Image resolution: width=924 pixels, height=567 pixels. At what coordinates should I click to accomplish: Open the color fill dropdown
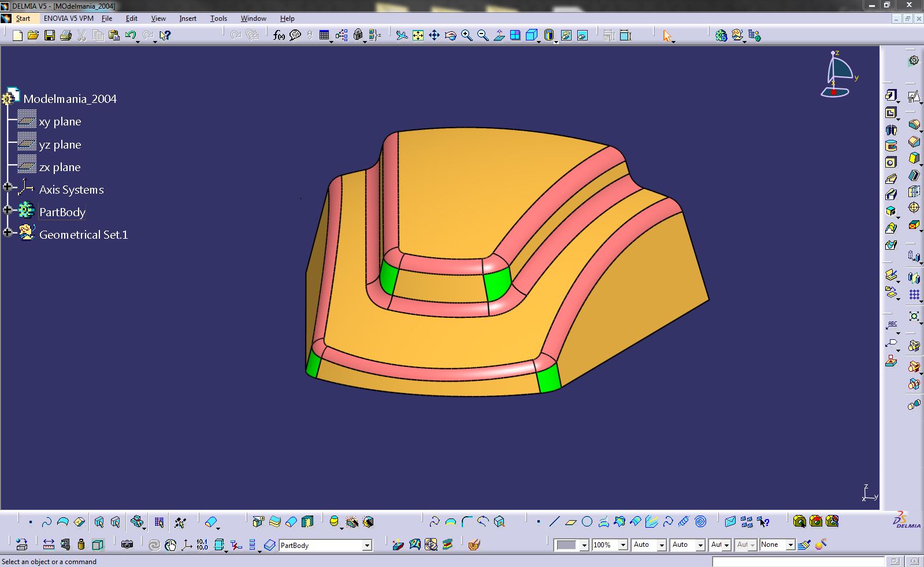click(x=584, y=545)
